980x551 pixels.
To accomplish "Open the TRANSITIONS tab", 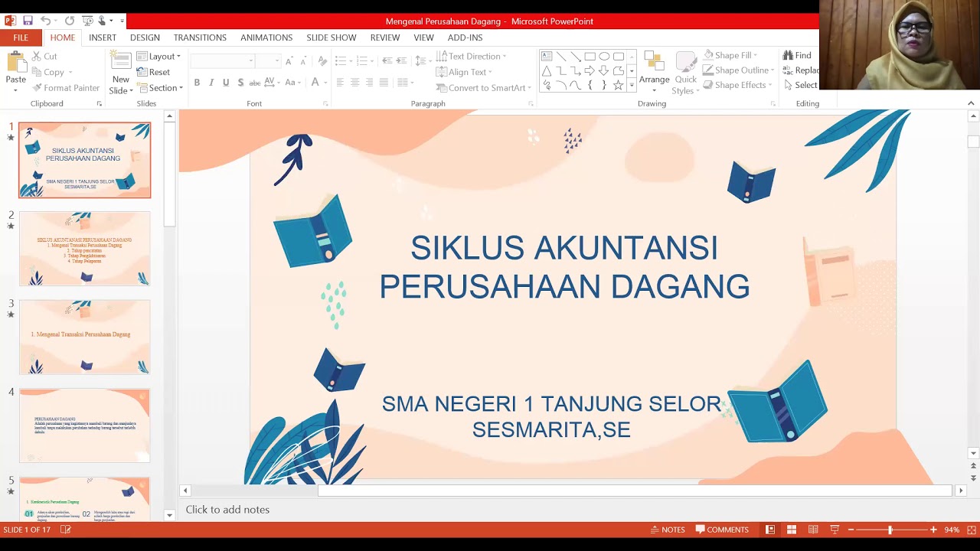I will (x=200, y=37).
